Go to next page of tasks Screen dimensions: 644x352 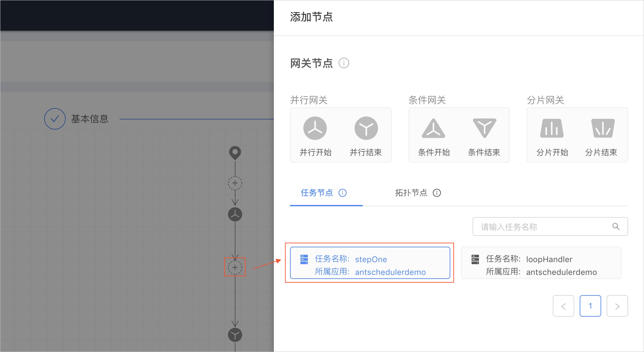click(617, 306)
